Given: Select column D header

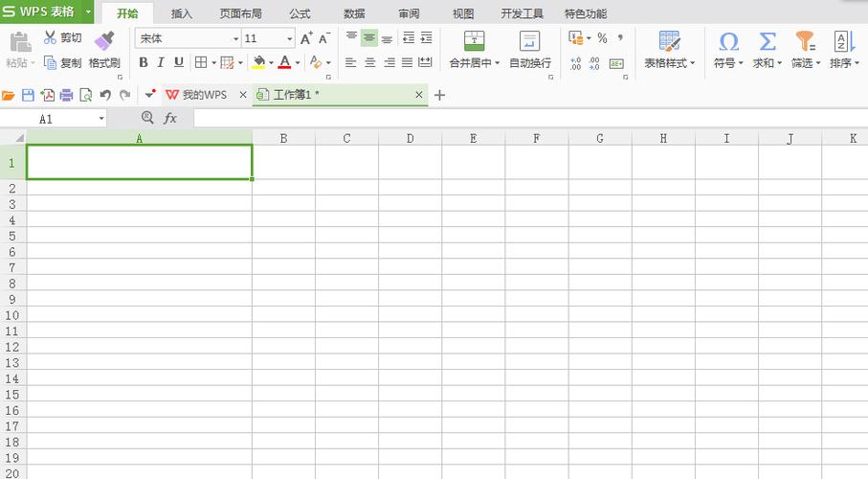Looking at the screenshot, I should point(410,138).
